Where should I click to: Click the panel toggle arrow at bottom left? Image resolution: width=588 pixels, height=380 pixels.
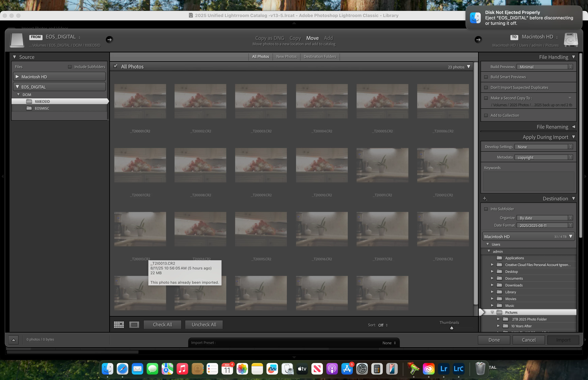tap(14, 340)
